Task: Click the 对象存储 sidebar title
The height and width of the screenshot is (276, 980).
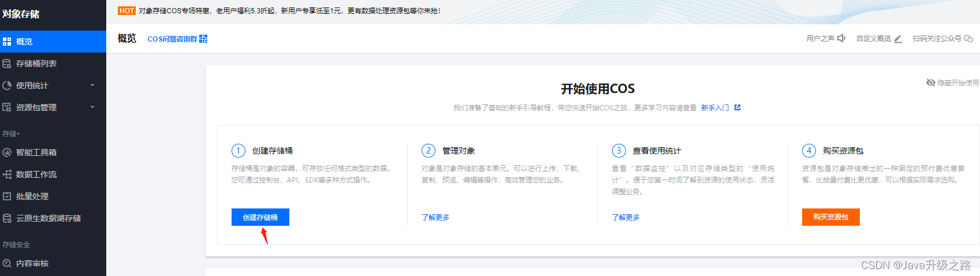Action: pos(21,14)
